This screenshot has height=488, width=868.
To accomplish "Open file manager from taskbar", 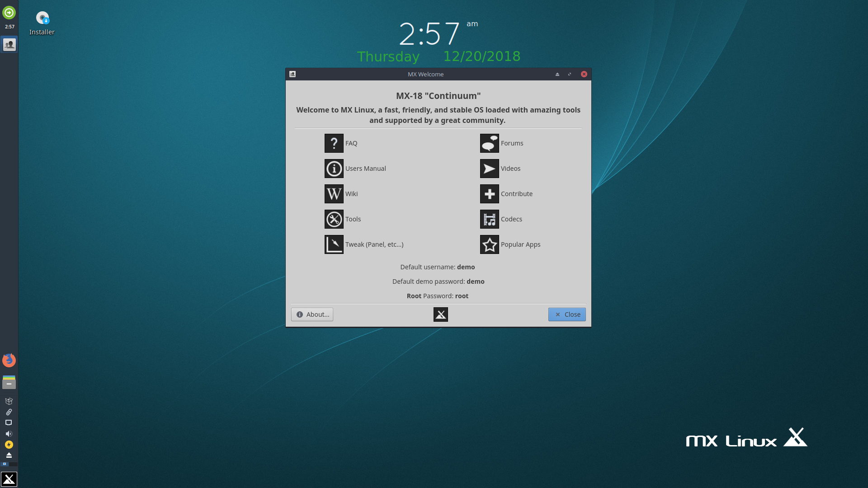I will (9, 382).
